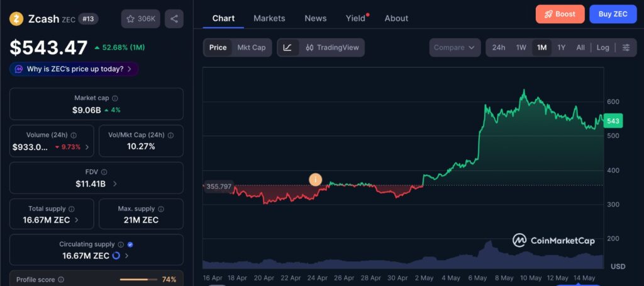Set chart range to 1Y
This screenshot has width=644, height=286.
pyautogui.click(x=562, y=47)
